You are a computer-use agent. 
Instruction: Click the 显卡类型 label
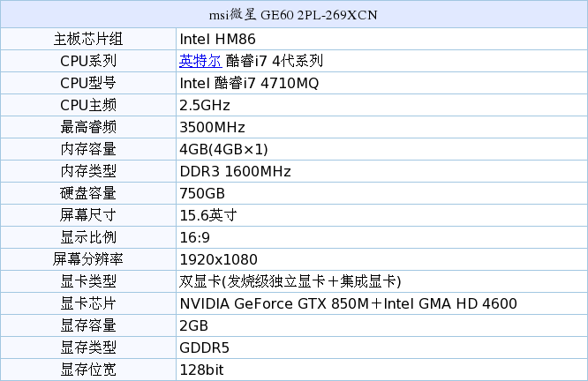pyautogui.click(x=88, y=281)
